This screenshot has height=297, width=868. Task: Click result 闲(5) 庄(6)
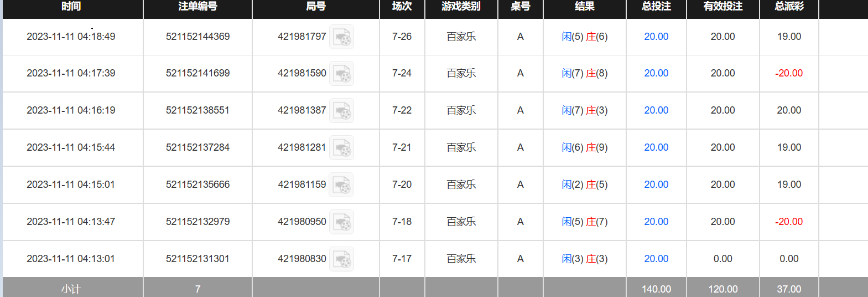[584, 37]
